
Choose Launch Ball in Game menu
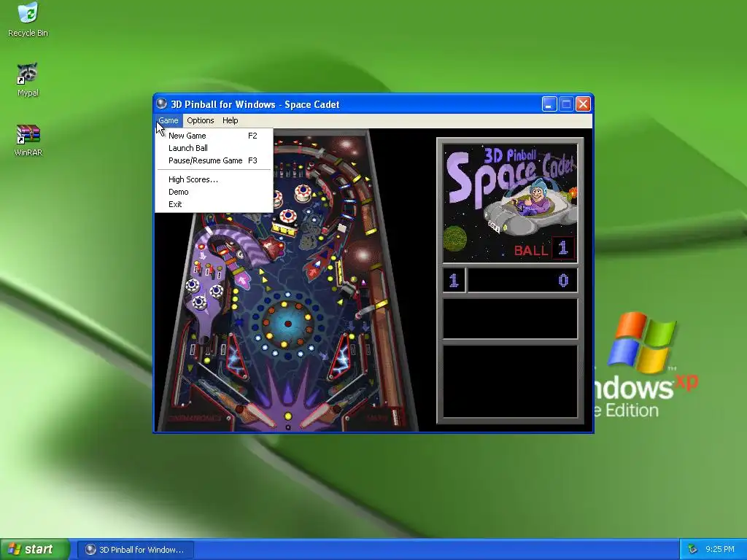(214, 148)
